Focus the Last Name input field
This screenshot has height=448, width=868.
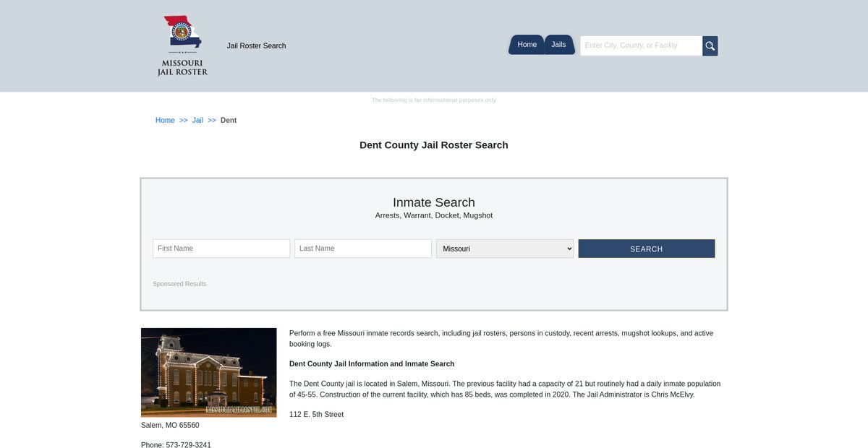(363, 249)
